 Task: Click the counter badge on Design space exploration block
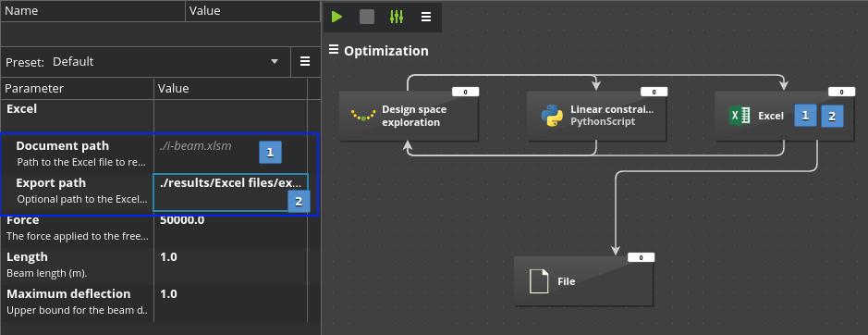tap(465, 92)
